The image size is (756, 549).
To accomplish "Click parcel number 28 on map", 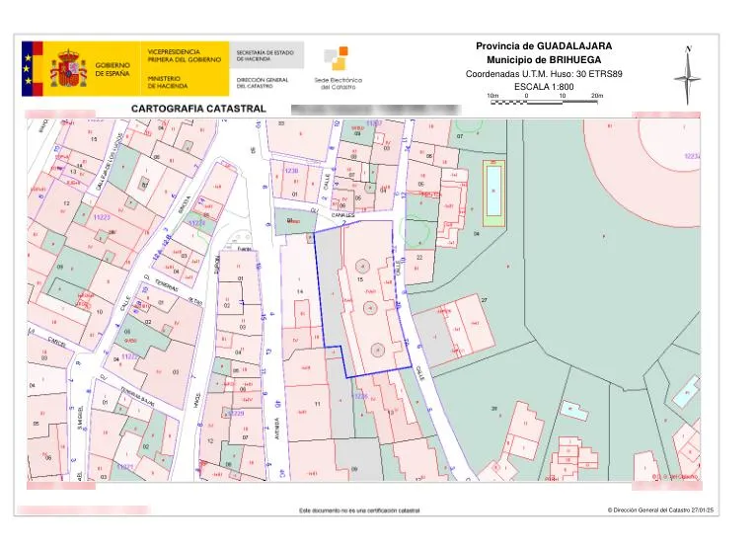I will tap(494, 409).
